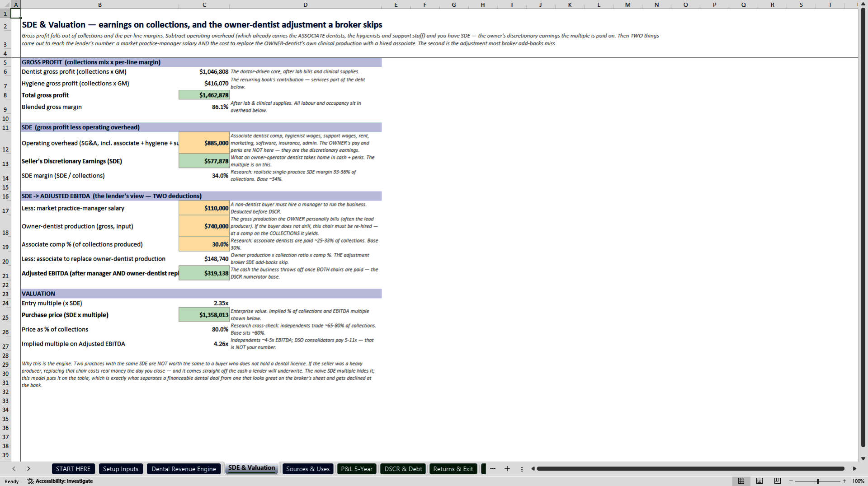The image size is (868, 486).
Task: Select cell A1
Action: [16, 14]
